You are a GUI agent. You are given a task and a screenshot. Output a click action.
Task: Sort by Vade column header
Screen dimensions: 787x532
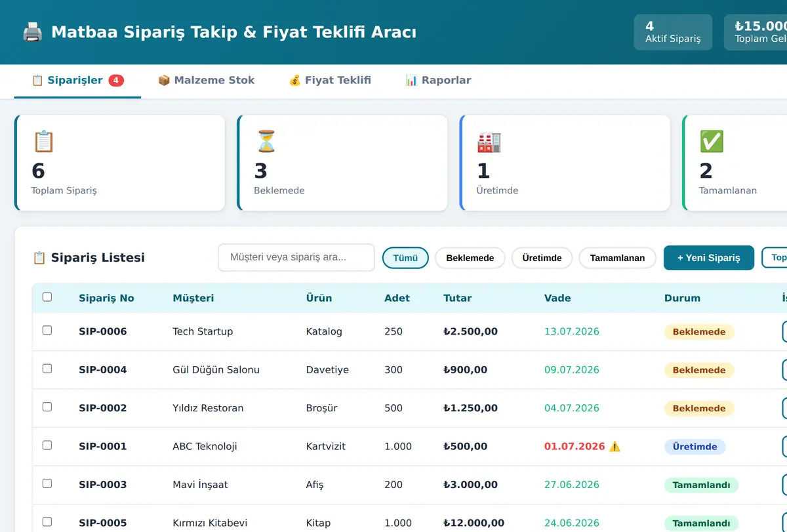557,298
